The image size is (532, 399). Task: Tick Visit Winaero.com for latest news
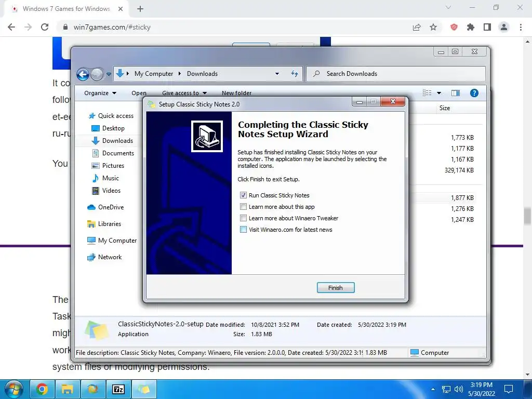(243, 230)
